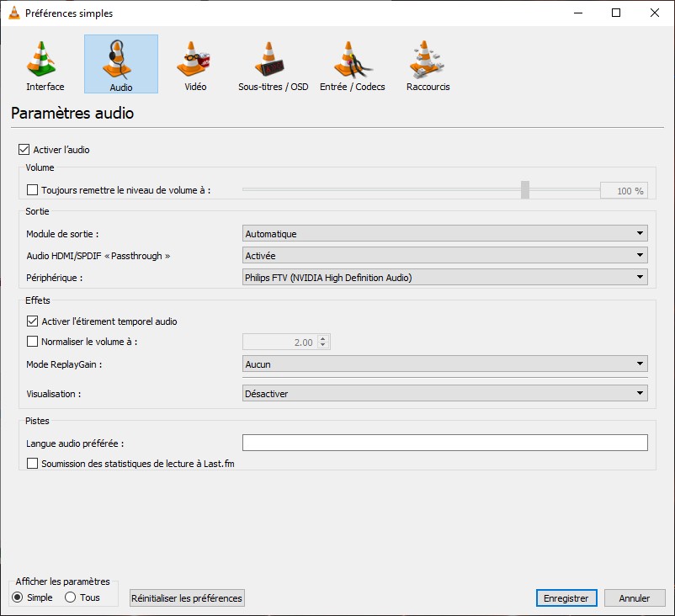Open the Interface preferences category
Screen dimensions: 675x616
click(x=45, y=65)
